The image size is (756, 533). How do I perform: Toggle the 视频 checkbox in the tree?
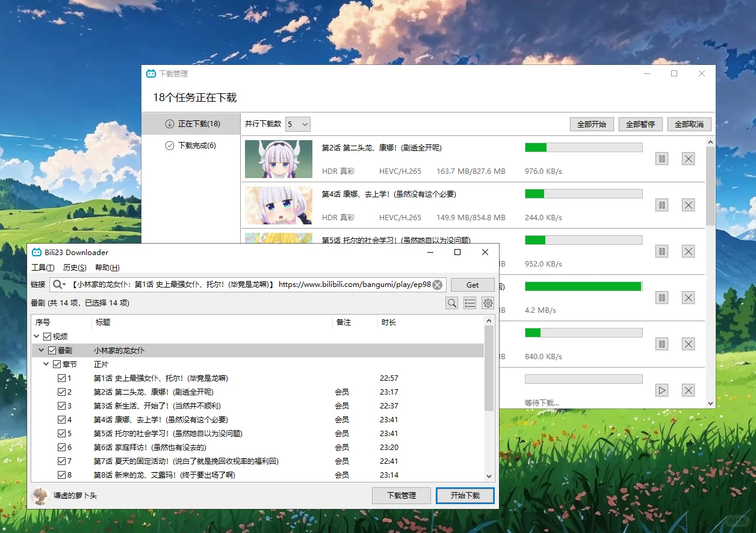pyautogui.click(x=46, y=336)
